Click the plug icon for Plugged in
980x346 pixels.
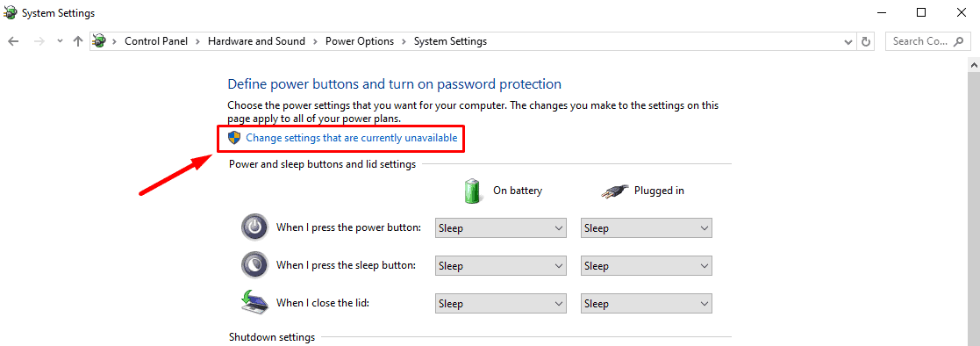tap(613, 191)
